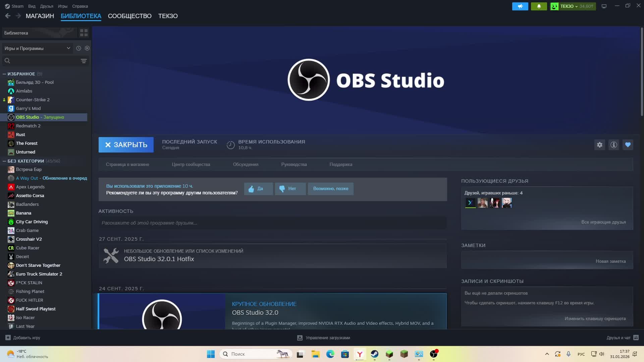Collapse the ИЗБРАННОЕ category
The image size is (644, 362).
[x=4, y=74]
